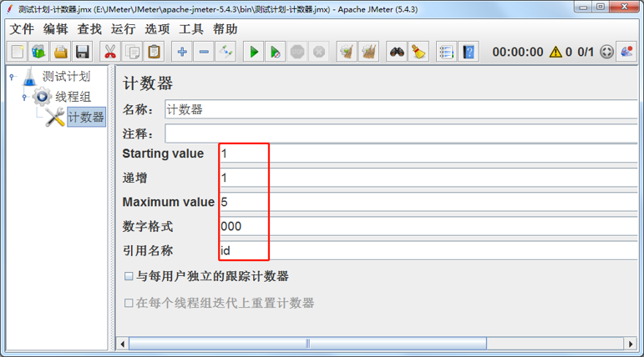Click the Maximum value field
Viewport: 644px width, 357px height.
tap(428, 202)
